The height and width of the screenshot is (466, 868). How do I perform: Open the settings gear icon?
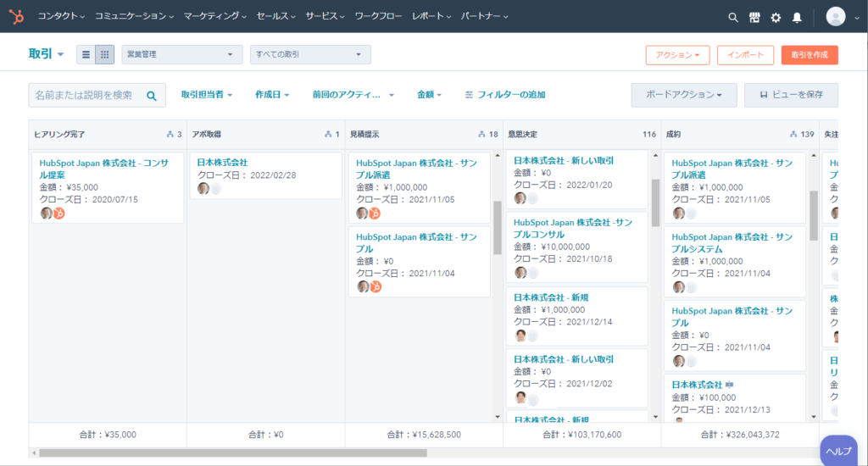(x=776, y=17)
